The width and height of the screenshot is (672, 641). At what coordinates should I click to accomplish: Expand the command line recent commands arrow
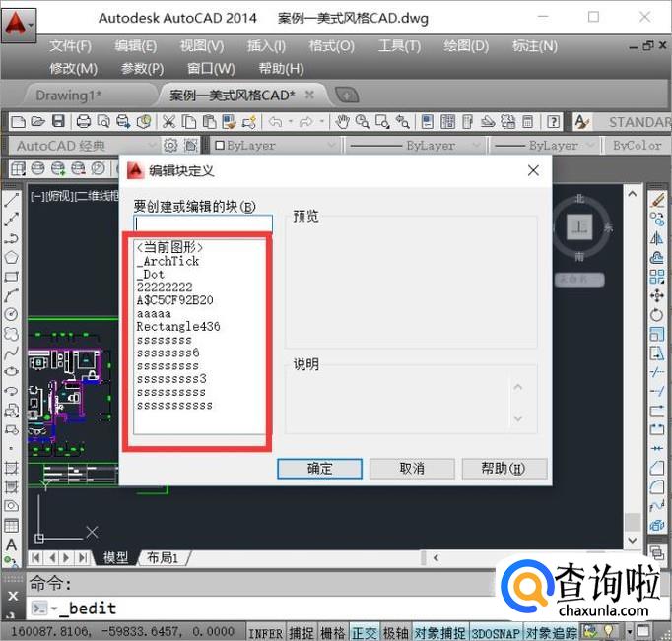54,609
